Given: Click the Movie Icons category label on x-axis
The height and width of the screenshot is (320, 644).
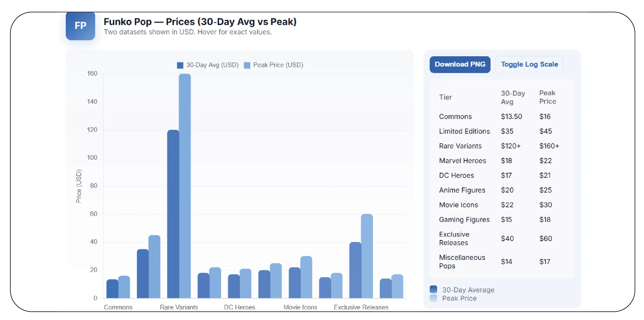Looking at the screenshot, I should click(x=300, y=307).
